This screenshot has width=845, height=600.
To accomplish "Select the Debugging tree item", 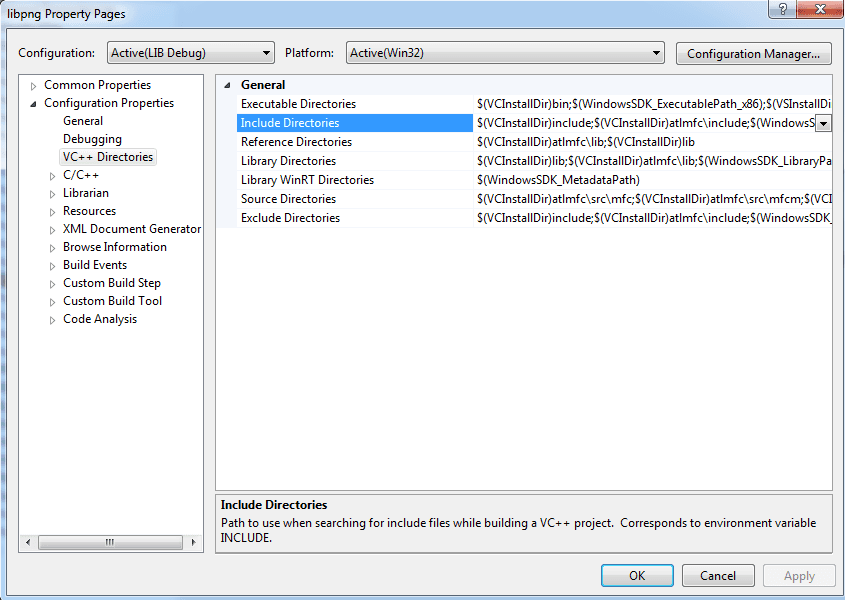I will click(x=92, y=139).
